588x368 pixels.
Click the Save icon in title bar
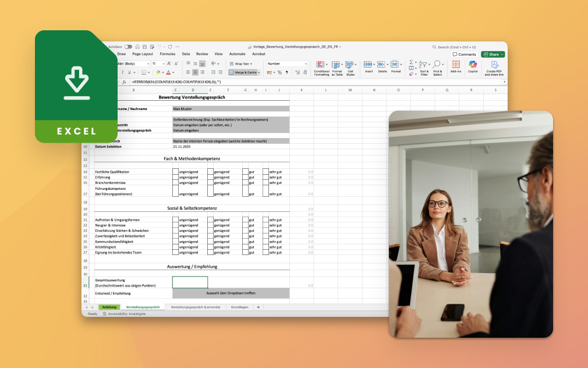pyautogui.click(x=145, y=47)
